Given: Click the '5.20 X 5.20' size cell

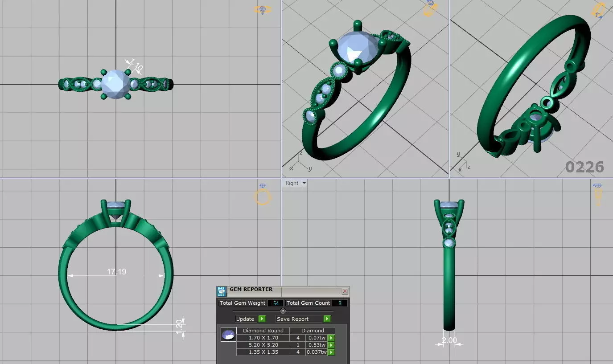Looking at the screenshot, I should (x=263, y=345).
